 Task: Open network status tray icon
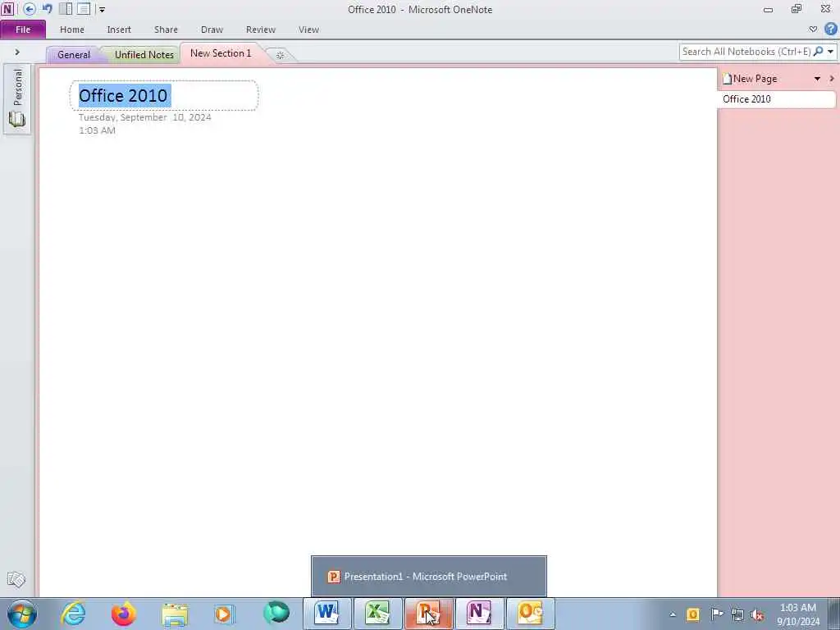(737, 614)
